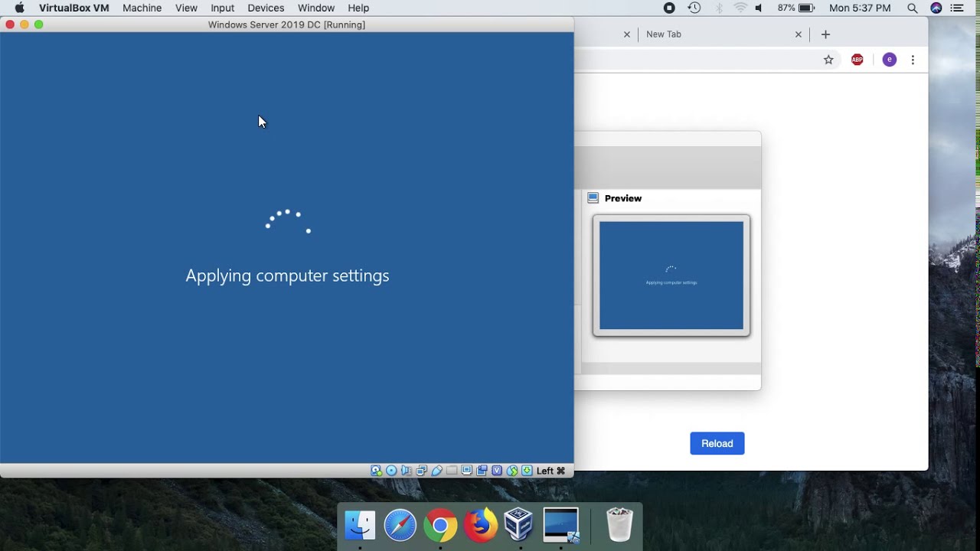Bookmark this page with the star icon

click(x=828, y=60)
